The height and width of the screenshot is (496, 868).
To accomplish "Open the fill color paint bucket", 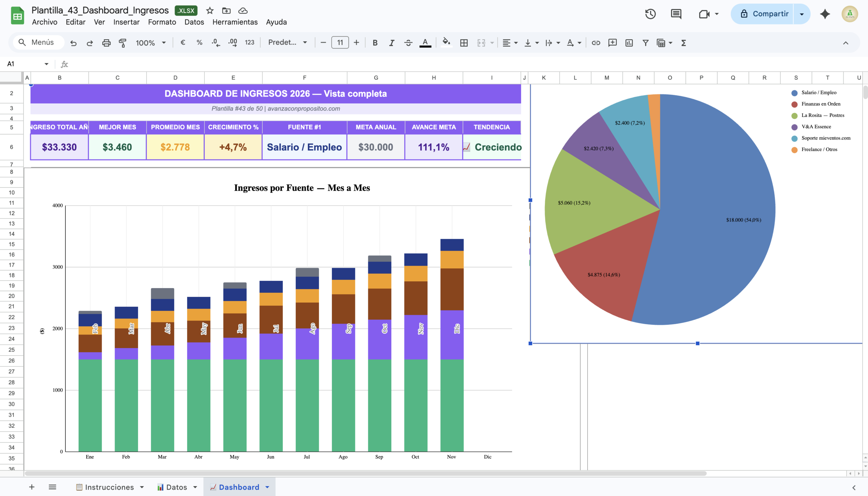I will click(x=446, y=43).
